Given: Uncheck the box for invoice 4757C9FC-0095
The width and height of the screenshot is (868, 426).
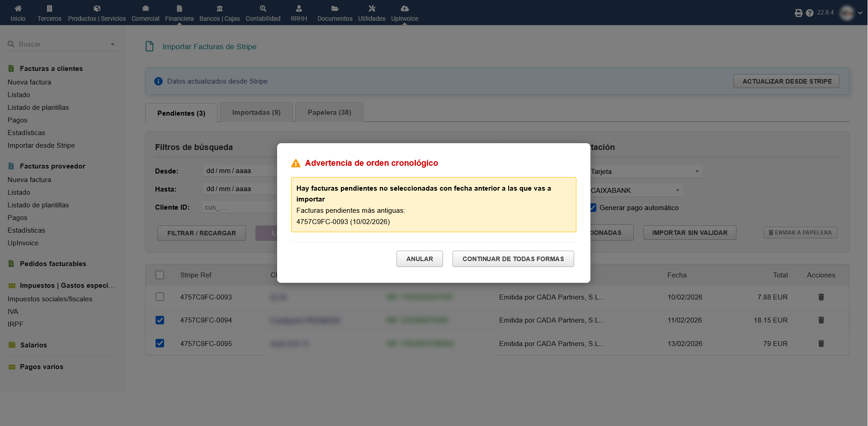Looking at the screenshot, I should (x=160, y=343).
